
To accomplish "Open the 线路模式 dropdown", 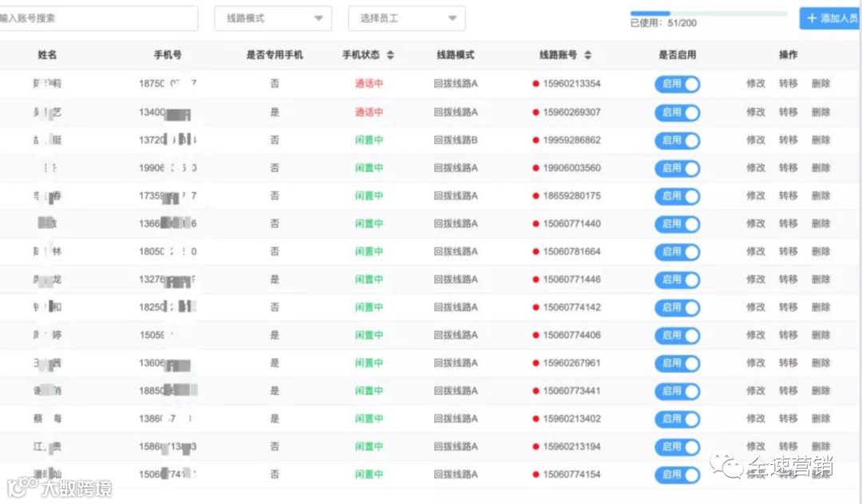I will click(x=273, y=18).
